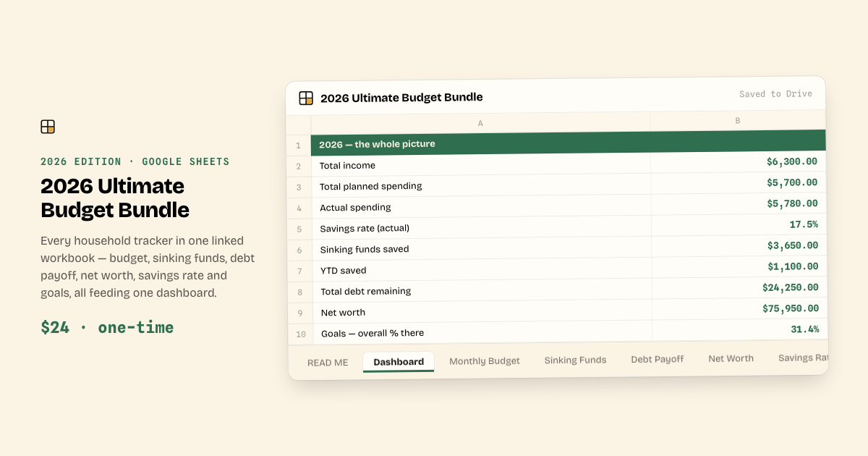The image size is (868, 456).
Task: Select the 'Total planned spending' cell
Action: [x=481, y=186]
